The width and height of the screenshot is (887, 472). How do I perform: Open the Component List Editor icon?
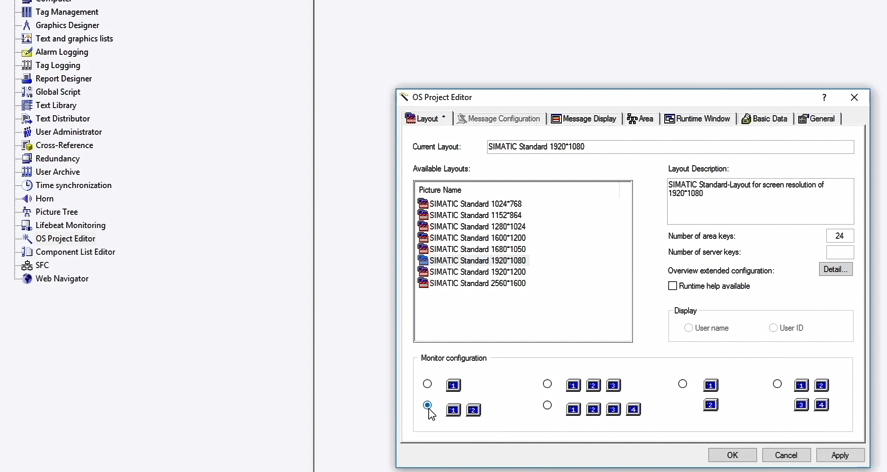27,252
